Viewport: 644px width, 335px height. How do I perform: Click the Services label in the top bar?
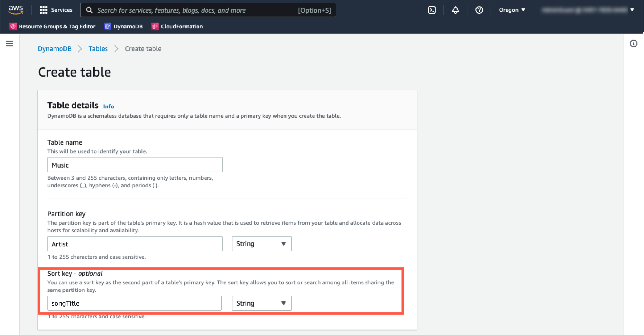(62, 10)
